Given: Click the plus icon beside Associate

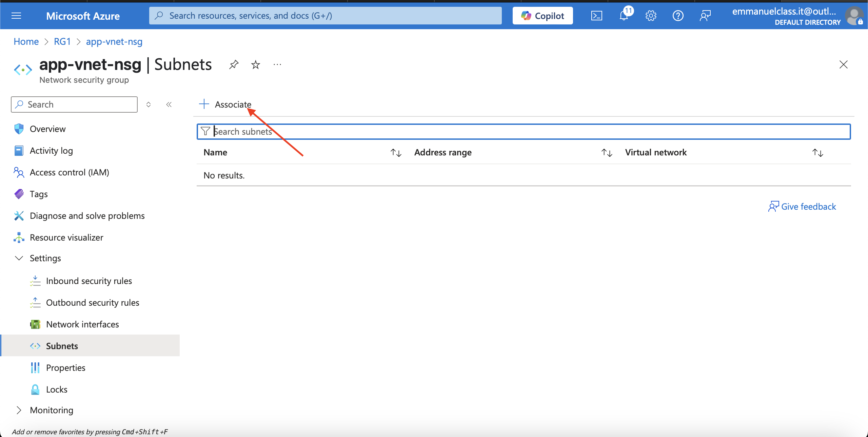Looking at the screenshot, I should click(204, 104).
